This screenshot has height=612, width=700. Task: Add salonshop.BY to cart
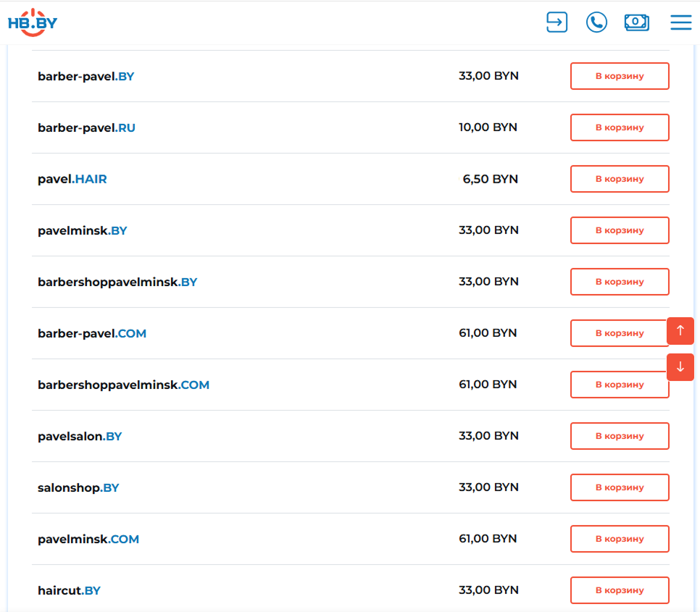[619, 487]
